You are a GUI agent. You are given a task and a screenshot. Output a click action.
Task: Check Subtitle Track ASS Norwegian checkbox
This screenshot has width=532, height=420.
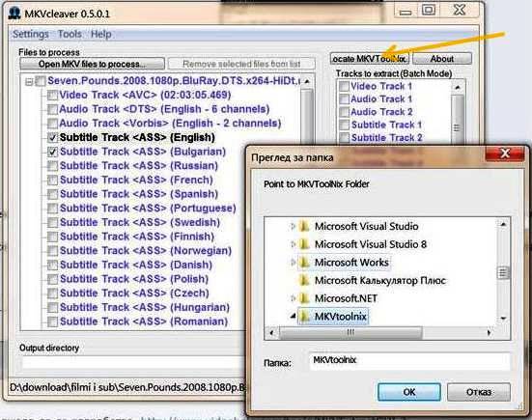click(x=52, y=251)
